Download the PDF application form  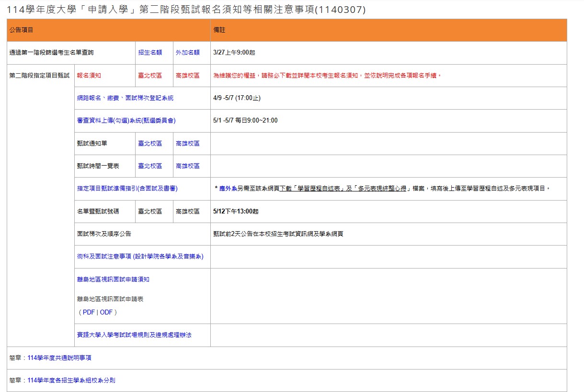89,312
